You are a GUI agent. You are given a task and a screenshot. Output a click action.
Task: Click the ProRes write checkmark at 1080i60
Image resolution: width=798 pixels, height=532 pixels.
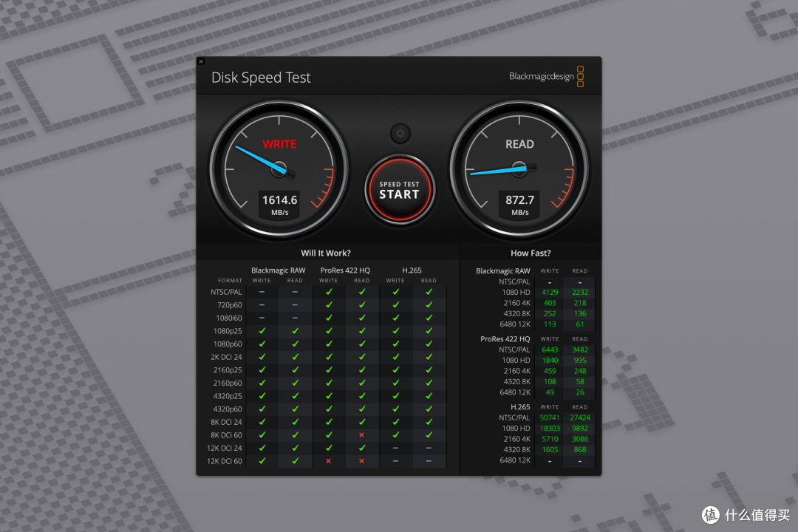pos(329,318)
